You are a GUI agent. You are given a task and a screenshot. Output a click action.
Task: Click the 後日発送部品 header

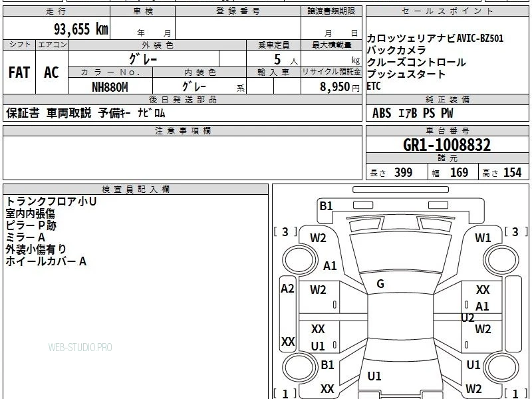tap(182, 100)
